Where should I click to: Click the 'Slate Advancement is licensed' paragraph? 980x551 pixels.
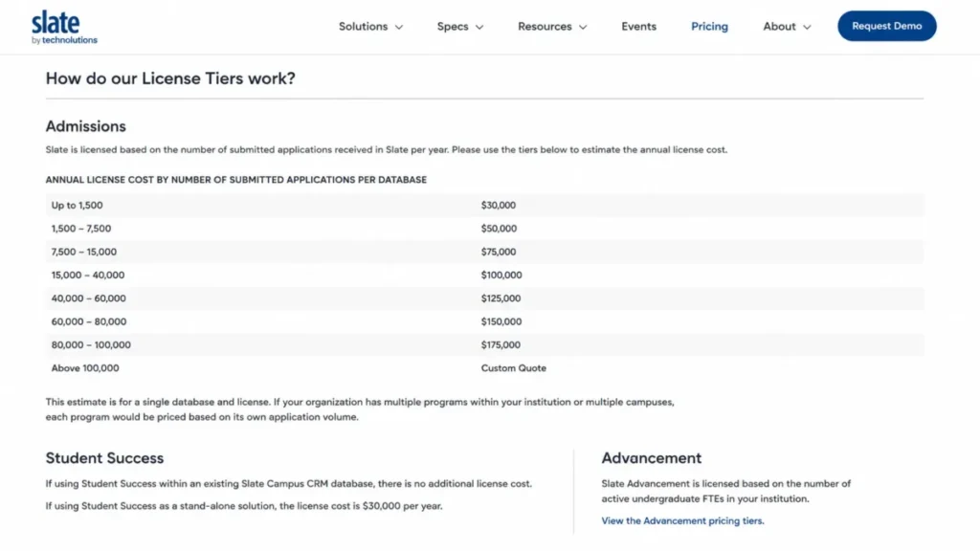(x=725, y=491)
